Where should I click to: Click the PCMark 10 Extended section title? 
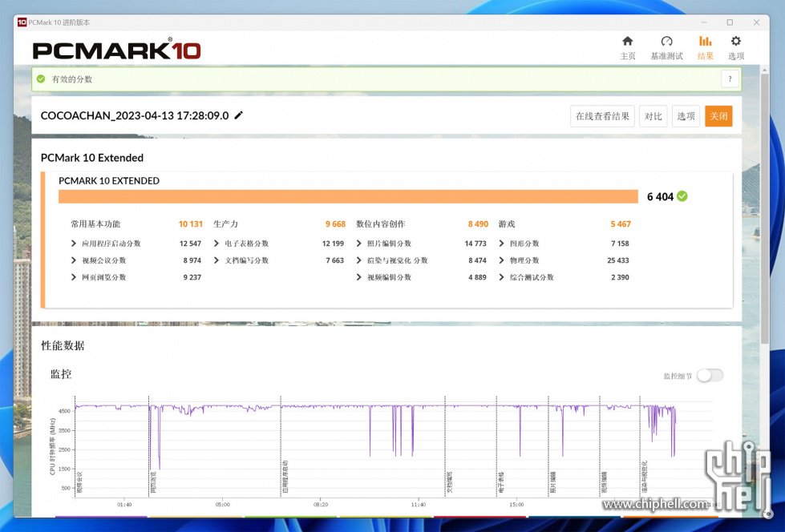(92, 158)
